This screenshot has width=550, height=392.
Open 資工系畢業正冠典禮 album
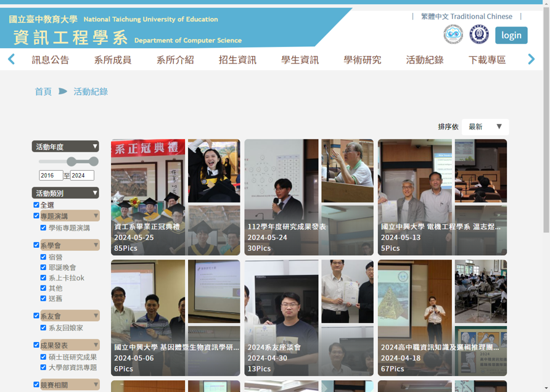175,197
